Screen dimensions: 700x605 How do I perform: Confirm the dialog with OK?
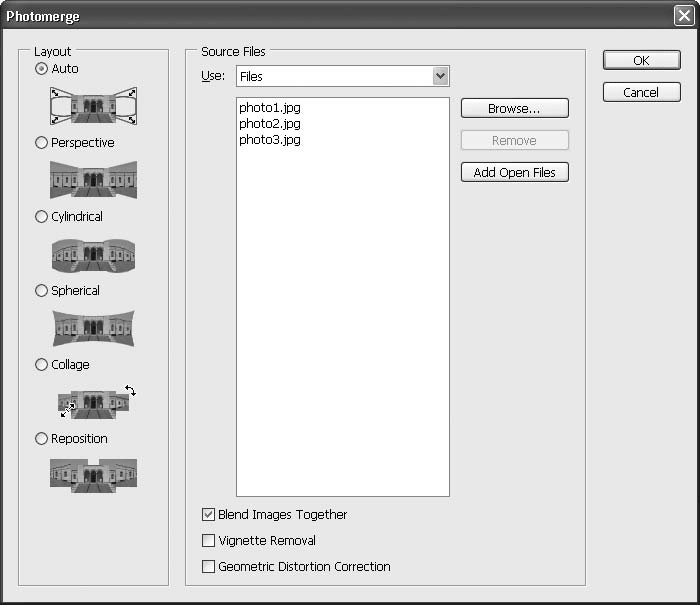pyautogui.click(x=641, y=61)
